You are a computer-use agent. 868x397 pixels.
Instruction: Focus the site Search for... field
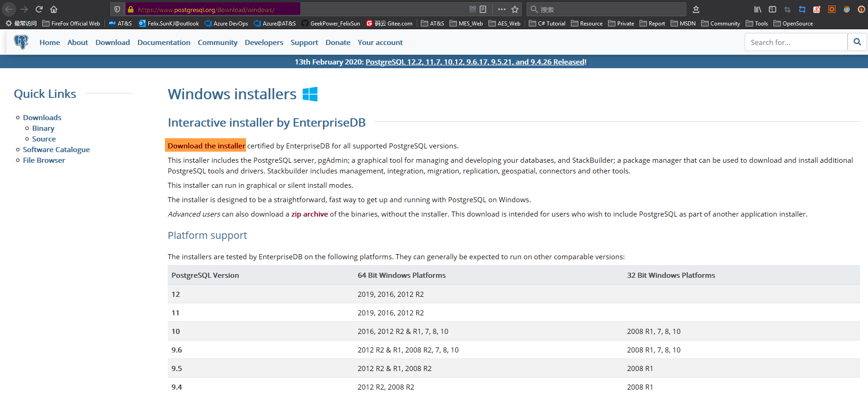click(x=796, y=42)
